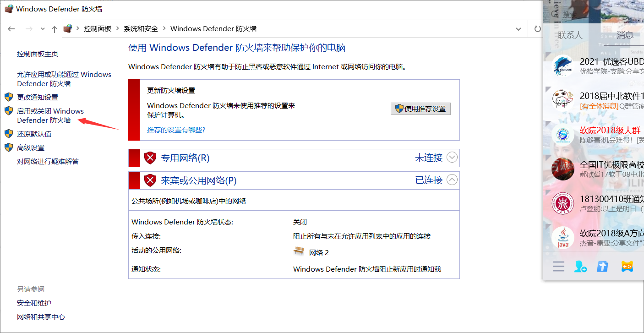Select 控制面板 in the breadcrumb
Viewport: 644px width, 333px height.
pos(98,28)
